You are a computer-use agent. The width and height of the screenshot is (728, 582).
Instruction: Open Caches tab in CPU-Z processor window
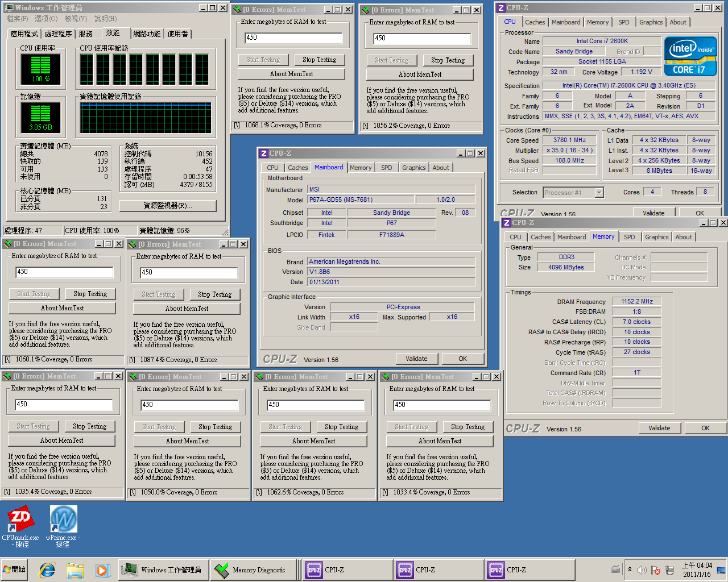pyautogui.click(x=535, y=22)
